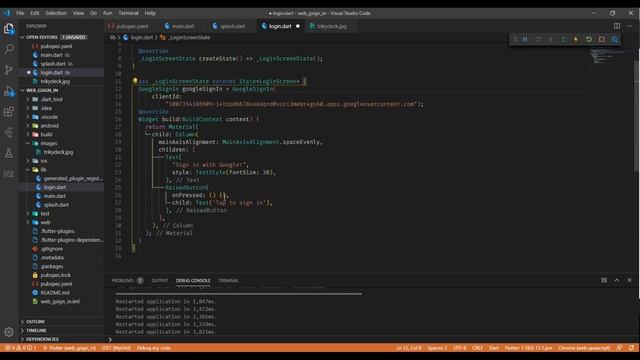Open the Test flask view in activity bar
Image resolution: width=640 pixels, height=360 pixels.
click(x=9, y=153)
